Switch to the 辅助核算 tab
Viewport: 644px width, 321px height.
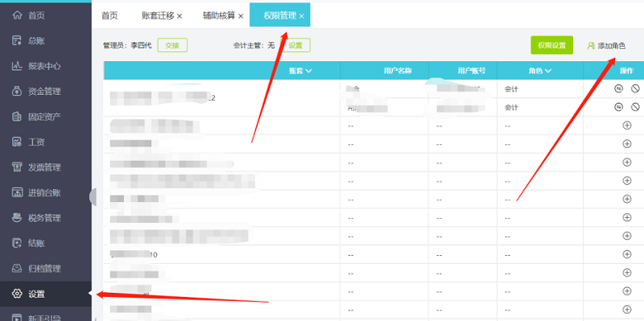[219, 15]
